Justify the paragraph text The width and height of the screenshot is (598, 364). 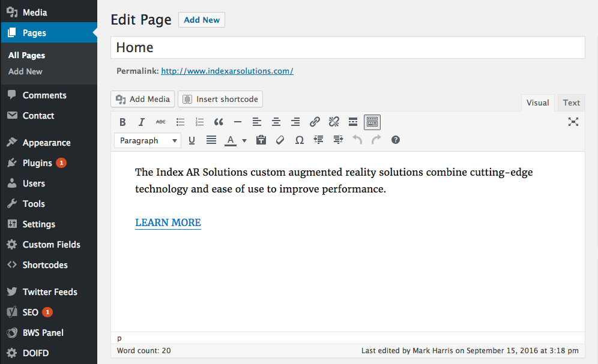coord(211,140)
